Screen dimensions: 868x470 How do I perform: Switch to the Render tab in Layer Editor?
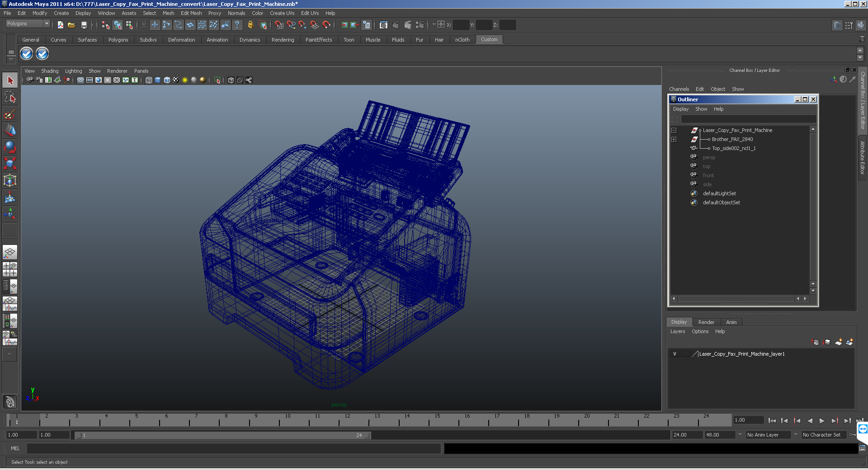click(x=706, y=322)
